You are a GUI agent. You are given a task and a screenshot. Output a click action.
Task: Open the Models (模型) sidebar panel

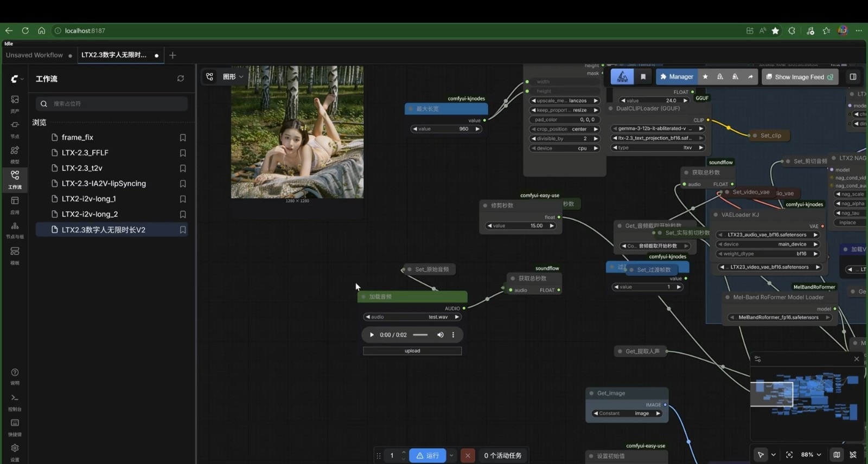coord(15,153)
